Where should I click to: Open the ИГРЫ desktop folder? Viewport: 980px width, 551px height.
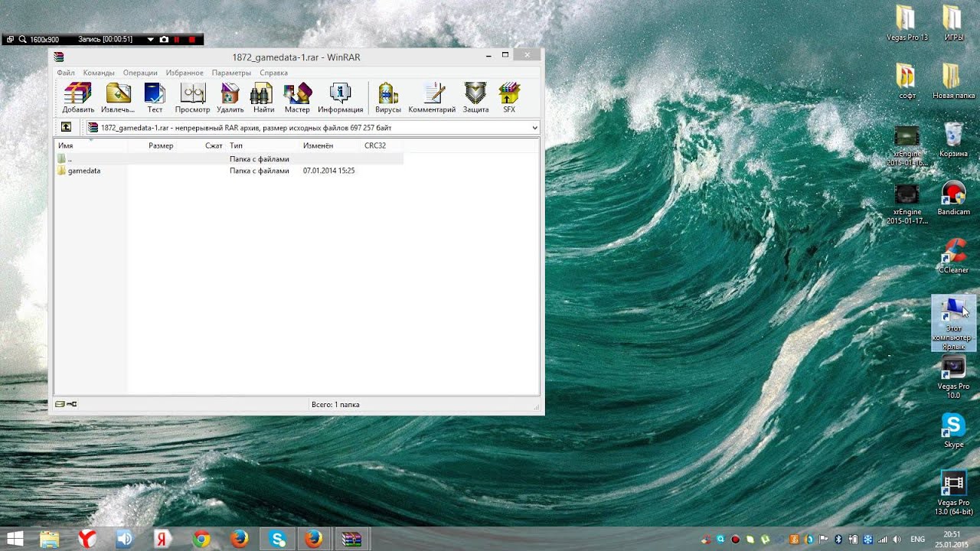tap(953, 23)
